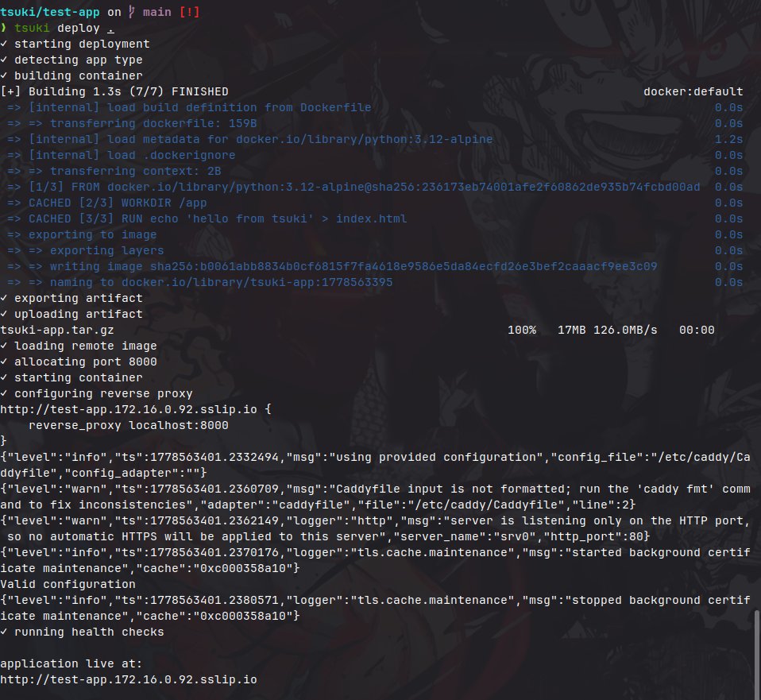
Task: Click the vertical scrollbar thumb
Action: 757,655
